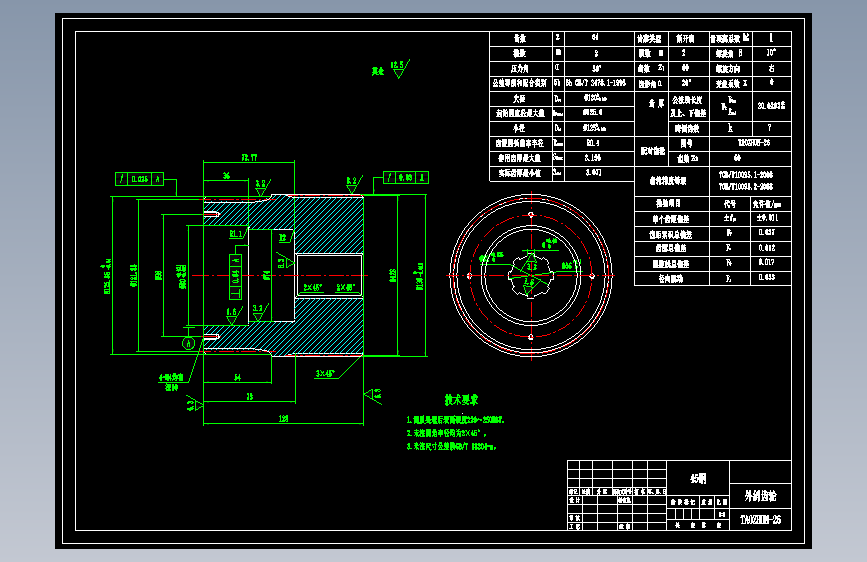Click the '0.017' tolerance value cell
The height and width of the screenshot is (562, 867).
771,263
